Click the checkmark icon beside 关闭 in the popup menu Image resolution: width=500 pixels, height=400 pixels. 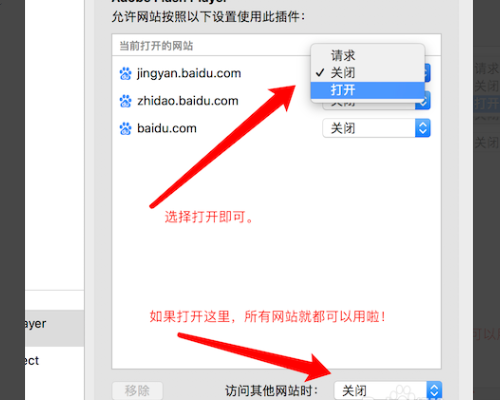coord(320,72)
